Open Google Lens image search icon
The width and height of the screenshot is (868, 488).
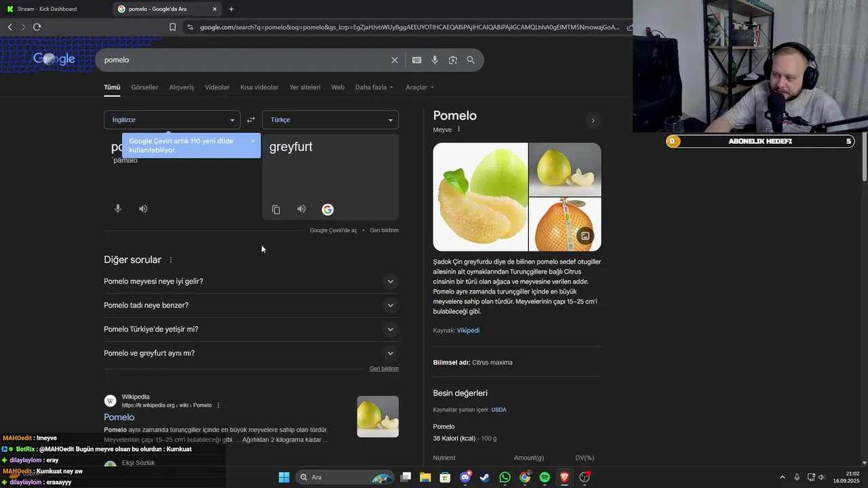click(x=453, y=60)
